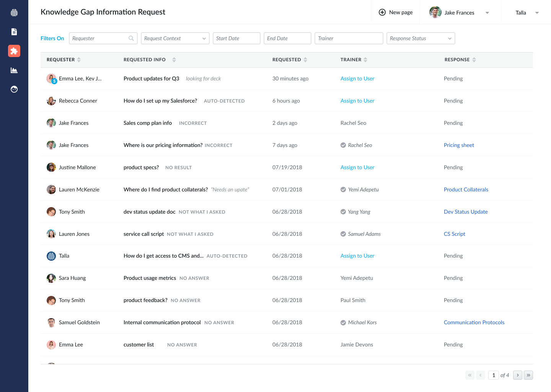Toggle sorting on the TRAINER column

(x=365, y=59)
